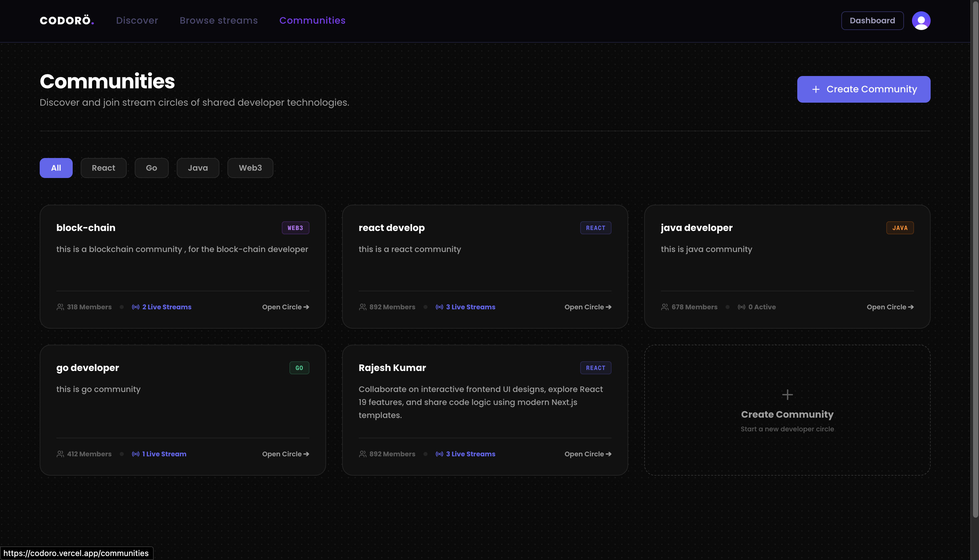Filter communities by React
Viewport: 979px width, 560px height.
click(x=103, y=168)
